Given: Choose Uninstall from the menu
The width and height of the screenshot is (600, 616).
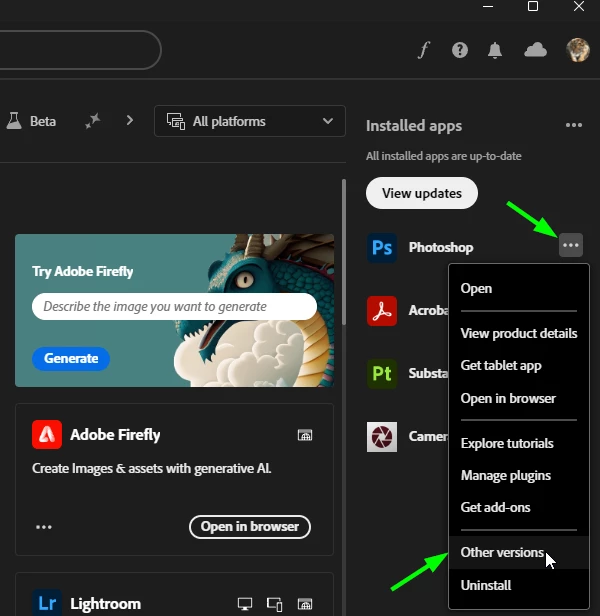Looking at the screenshot, I should tap(519, 585).
